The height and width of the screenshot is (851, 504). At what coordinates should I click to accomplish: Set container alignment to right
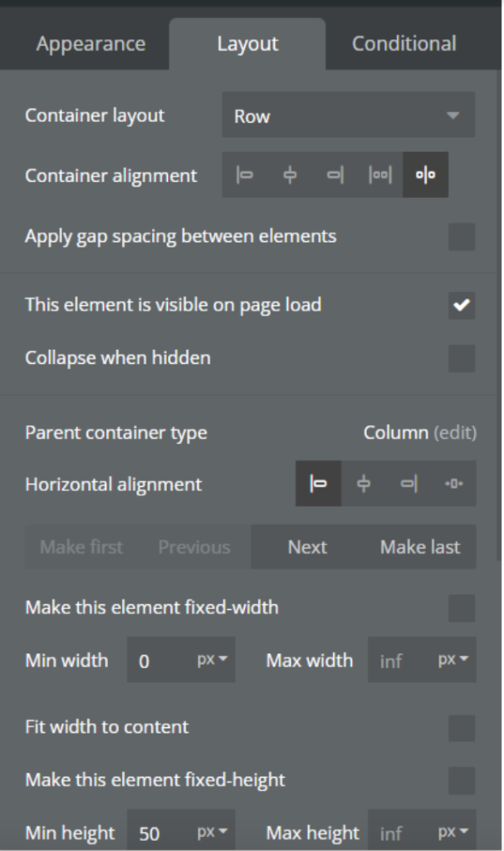[x=335, y=175]
